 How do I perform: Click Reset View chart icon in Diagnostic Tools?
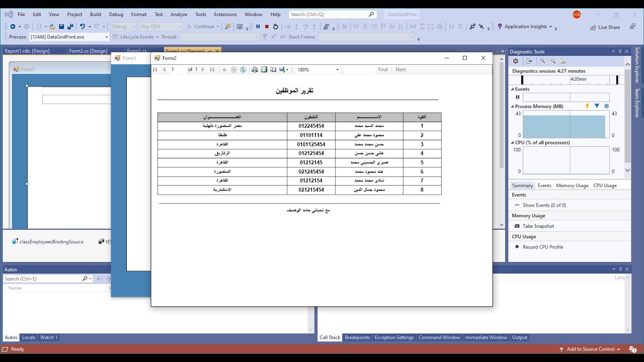point(563,61)
